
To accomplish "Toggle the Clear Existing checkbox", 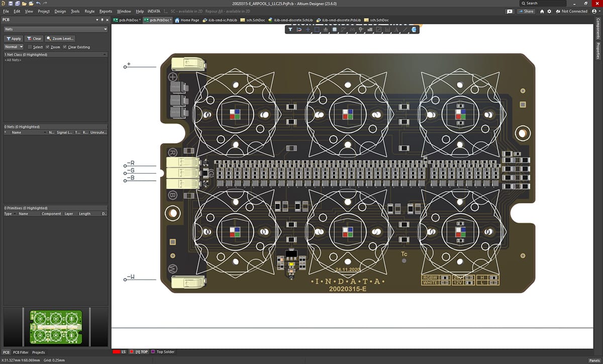I will click(64, 47).
